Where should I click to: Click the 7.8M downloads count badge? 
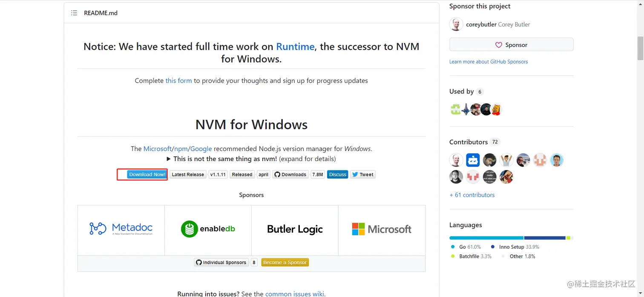tap(318, 174)
